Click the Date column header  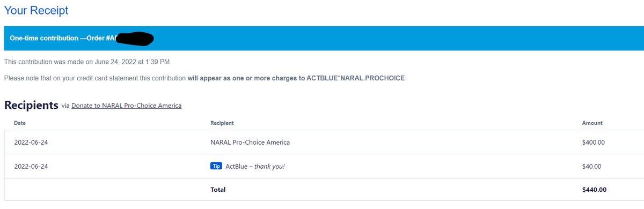[20, 123]
